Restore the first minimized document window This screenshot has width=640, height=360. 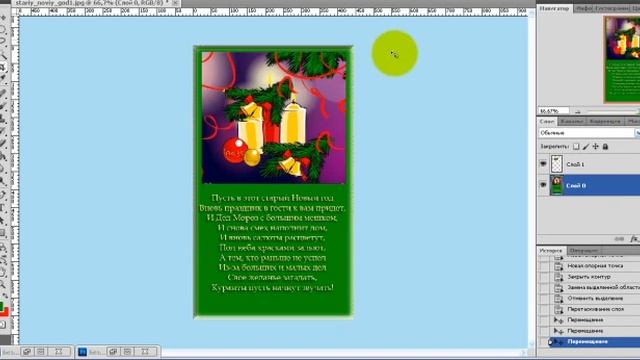[x=27, y=351]
